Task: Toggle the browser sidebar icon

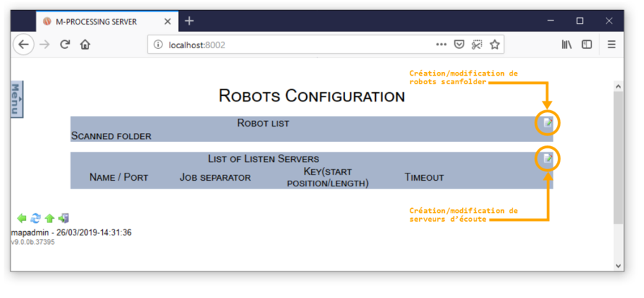Action: (587, 45)
